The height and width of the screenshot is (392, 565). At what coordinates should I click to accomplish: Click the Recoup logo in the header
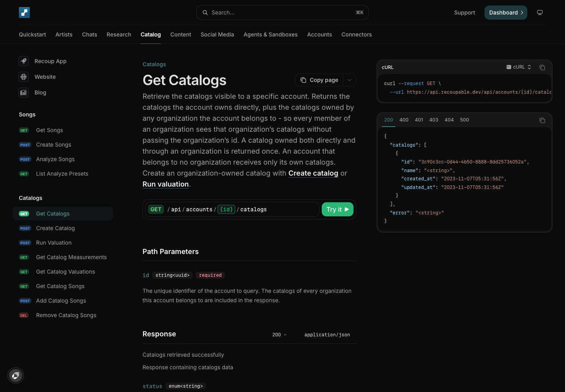pos(24,13)
